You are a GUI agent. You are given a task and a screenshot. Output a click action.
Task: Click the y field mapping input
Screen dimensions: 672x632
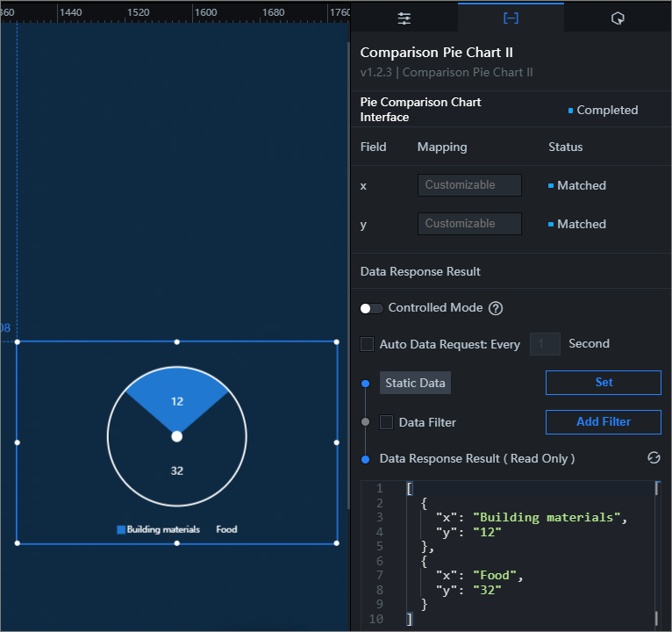tap(469, 224)
